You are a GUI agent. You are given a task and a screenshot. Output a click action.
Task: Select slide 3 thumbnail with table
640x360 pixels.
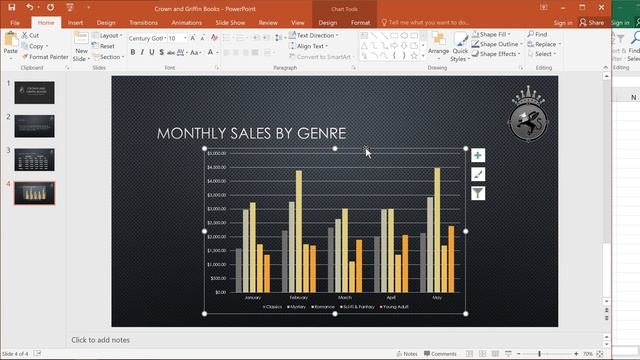click(x=34, y=159)
